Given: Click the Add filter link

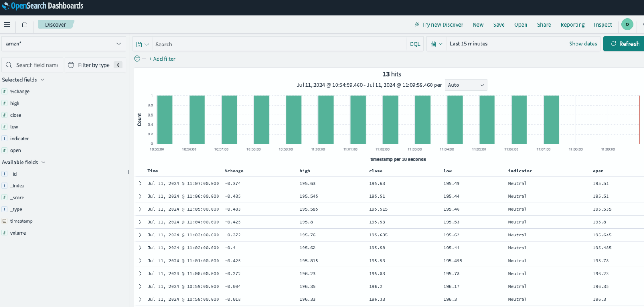Looking at the screenshot, I should (x=162, y=59).
